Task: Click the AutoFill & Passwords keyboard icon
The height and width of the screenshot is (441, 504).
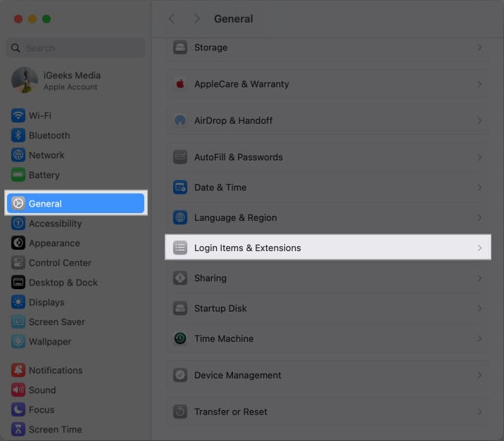Action: coord(180,158)
